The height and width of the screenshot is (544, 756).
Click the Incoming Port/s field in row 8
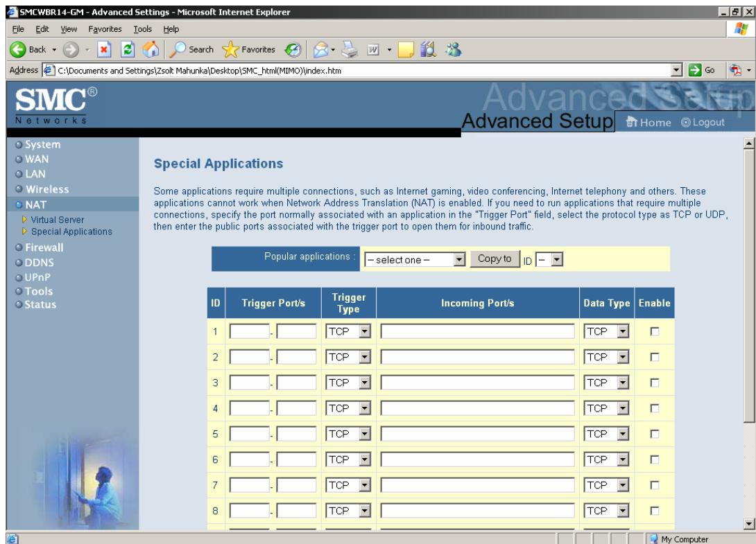[x=477, y=511]
